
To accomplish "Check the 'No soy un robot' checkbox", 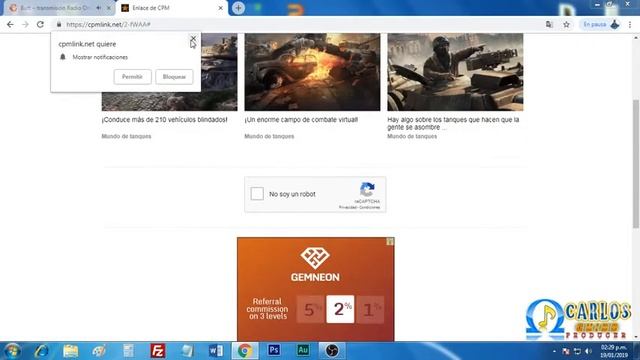I will pos(257,193).
